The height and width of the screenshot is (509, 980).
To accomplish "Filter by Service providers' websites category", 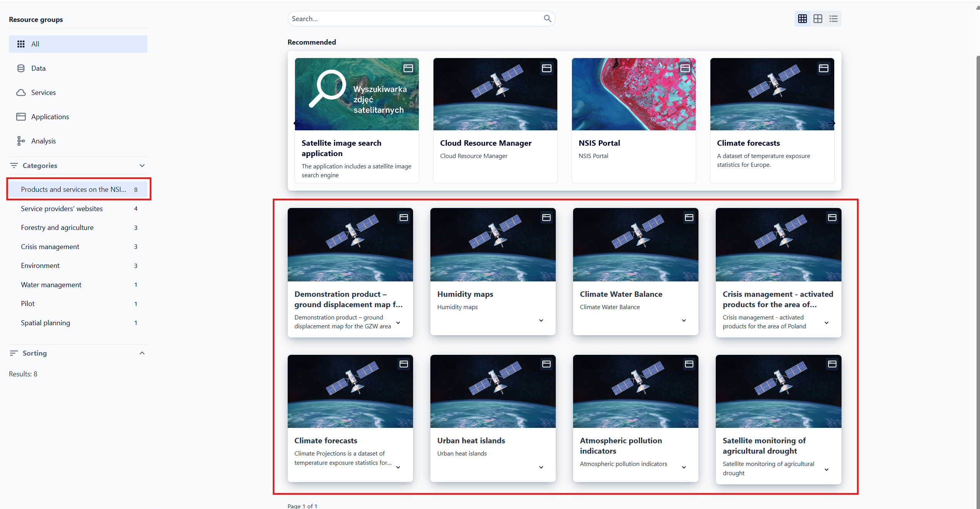I will 78,208.
